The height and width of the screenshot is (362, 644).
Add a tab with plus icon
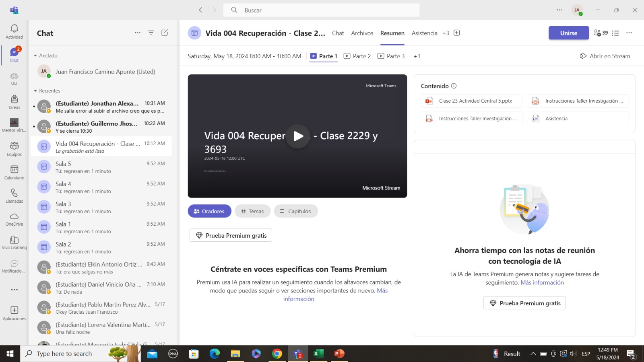(457, 33)
